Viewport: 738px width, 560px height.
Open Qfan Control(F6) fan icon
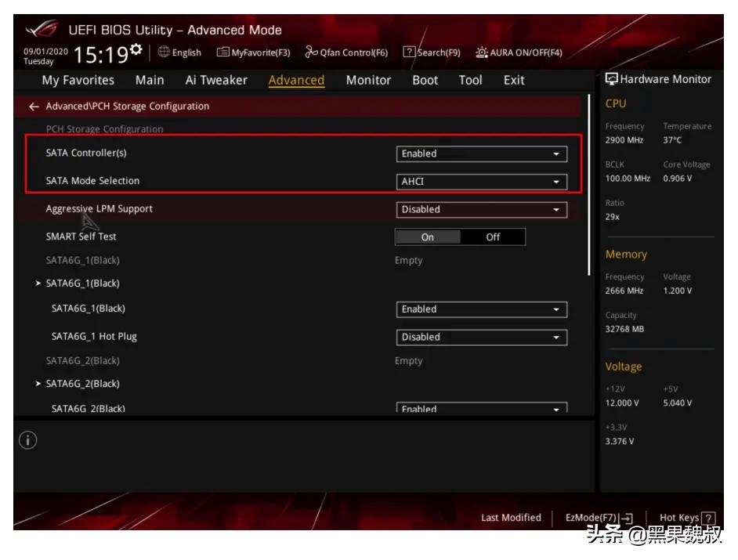point(311,52)
